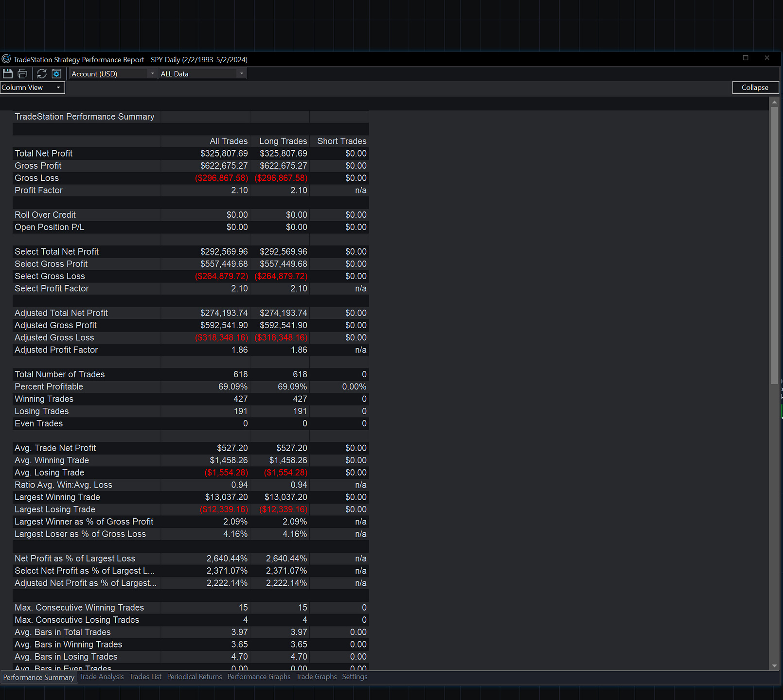The height and width of the screenshot is (700, 783).
Task: Click the Save report icon
Action: [x=8, y=74]
